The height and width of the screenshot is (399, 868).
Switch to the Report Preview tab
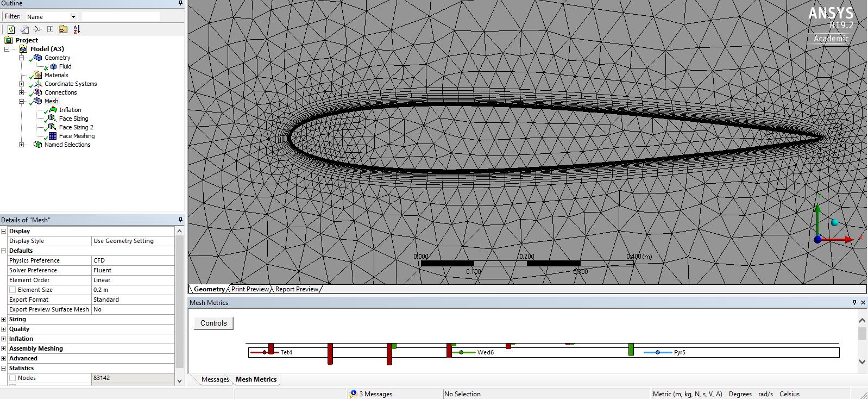pyautogui.click(x=297, y=289)
